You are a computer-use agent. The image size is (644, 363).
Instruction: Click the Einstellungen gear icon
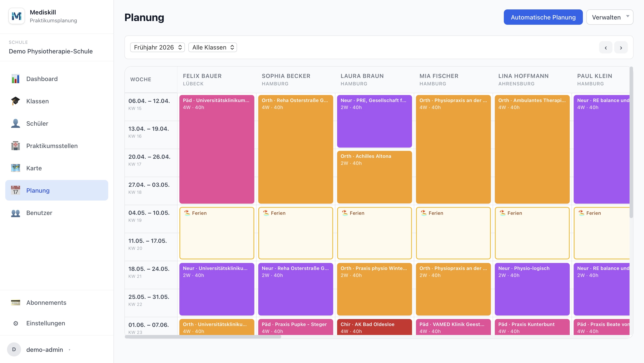(x=16, y=323)
